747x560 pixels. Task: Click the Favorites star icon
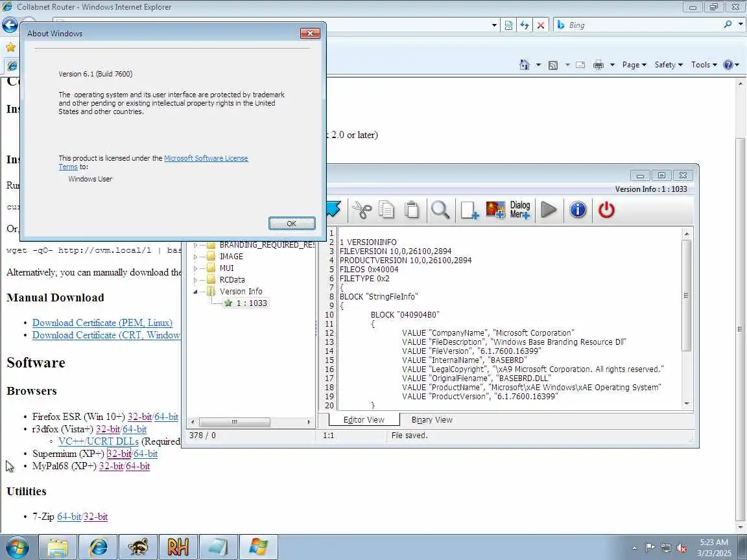[10, 47]
